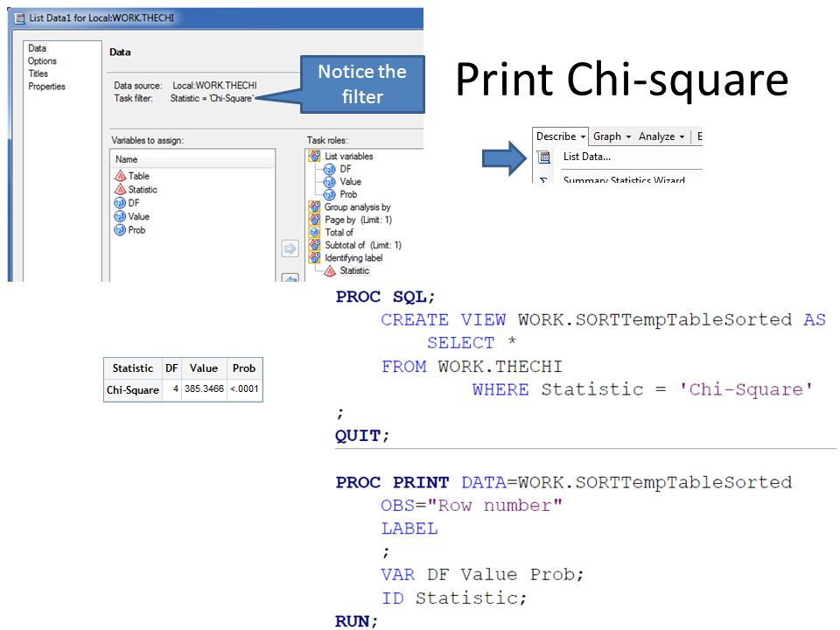The width and height of the screenshot is (840, 630).
Task: Choose Summary Statistics Wizard entry
Action: 624,179
